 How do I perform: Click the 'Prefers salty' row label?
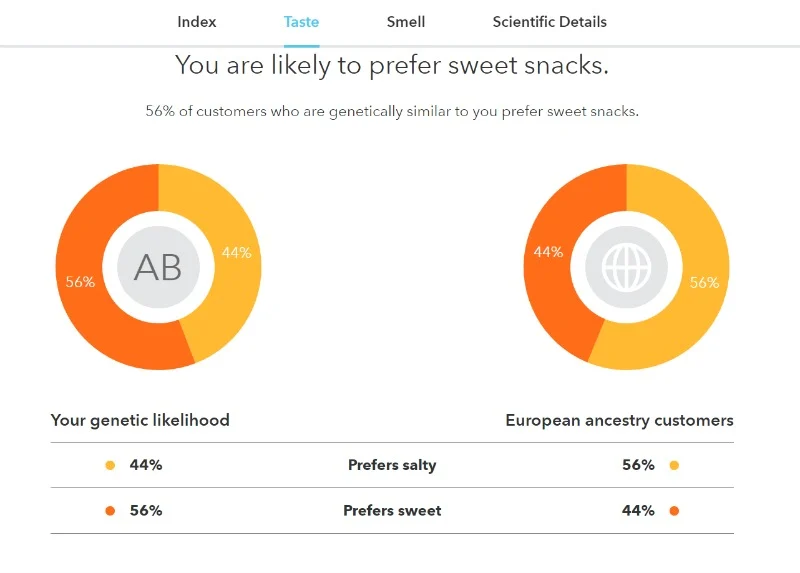pos(392,465)
